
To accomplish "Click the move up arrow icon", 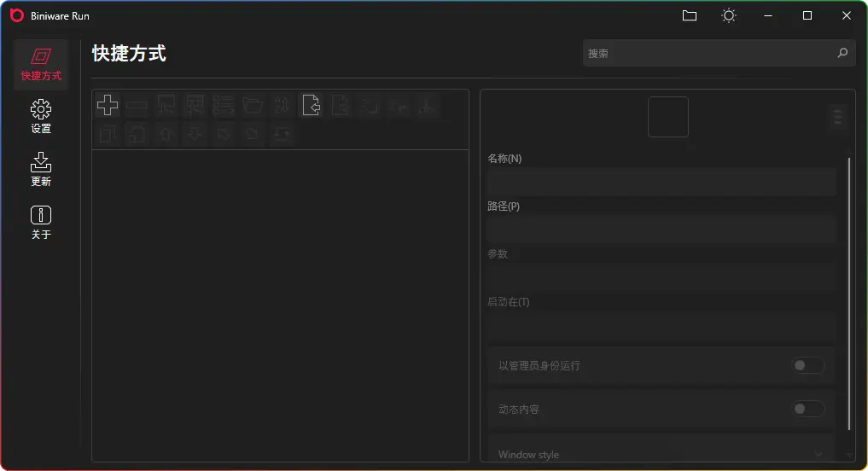I will tap(166, 134).
